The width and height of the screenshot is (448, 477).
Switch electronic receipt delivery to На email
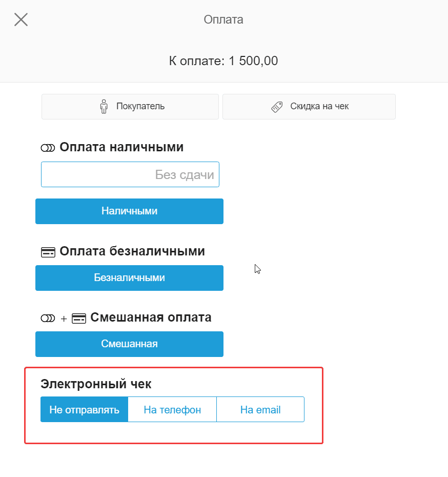260,409
